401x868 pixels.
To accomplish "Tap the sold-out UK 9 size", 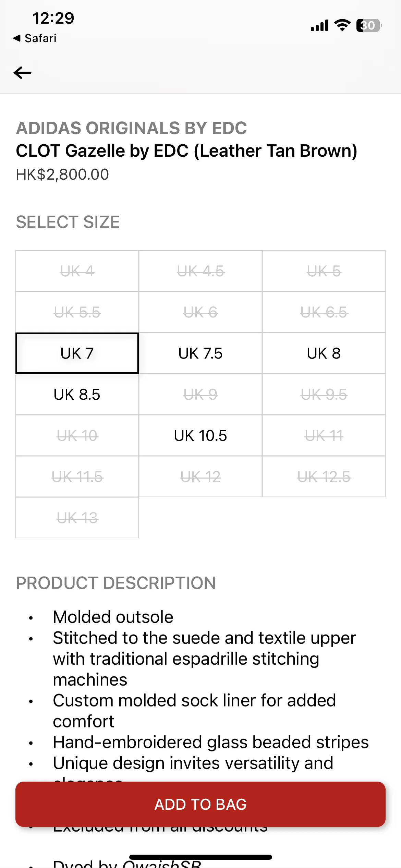I will [200, 394].
